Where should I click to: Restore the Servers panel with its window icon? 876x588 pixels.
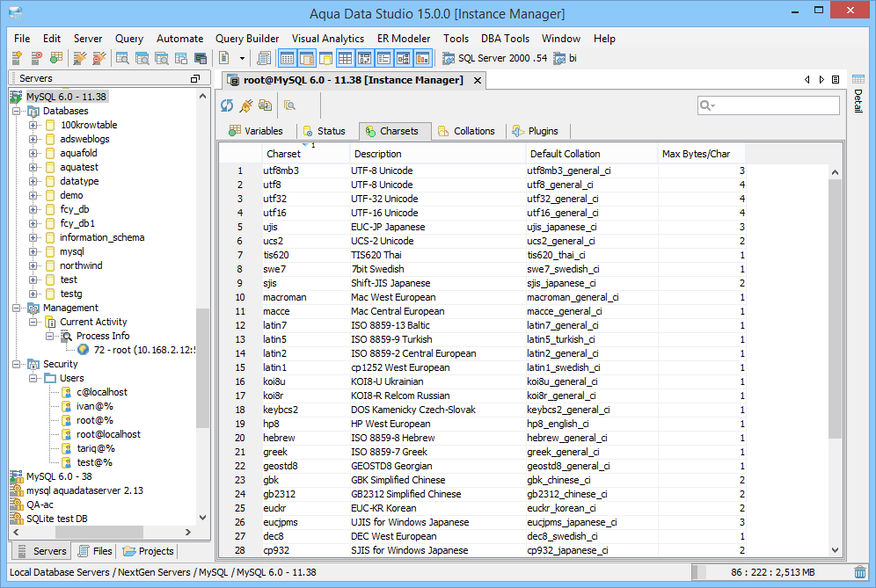point(195,79)
